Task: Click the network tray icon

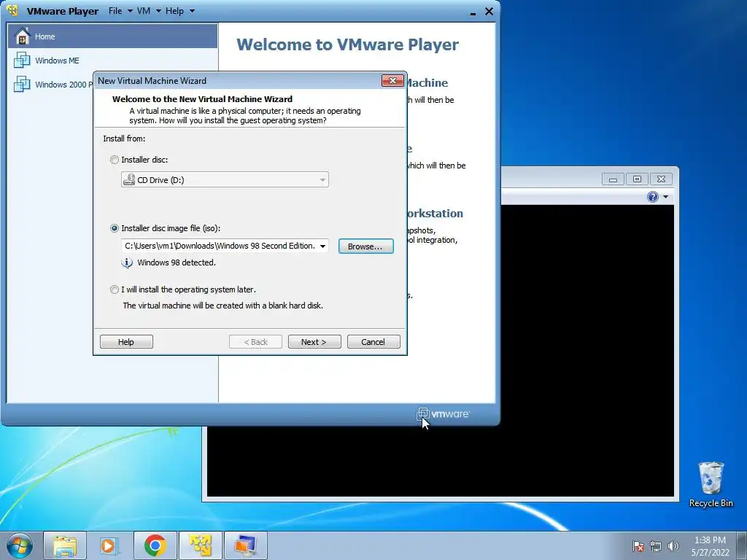Action: point(656,546)
